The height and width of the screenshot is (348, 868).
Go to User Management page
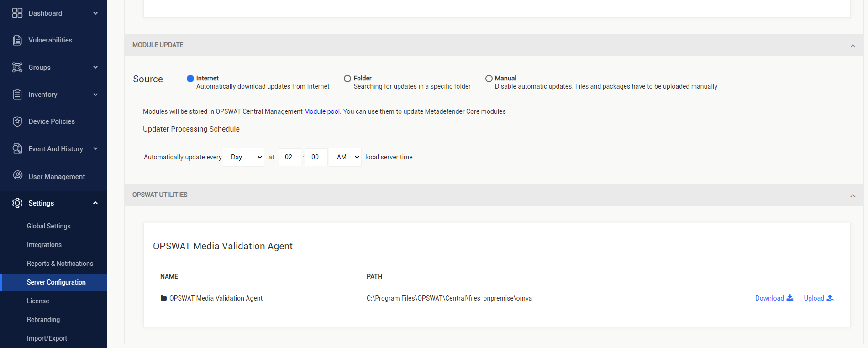pos(57,177)
